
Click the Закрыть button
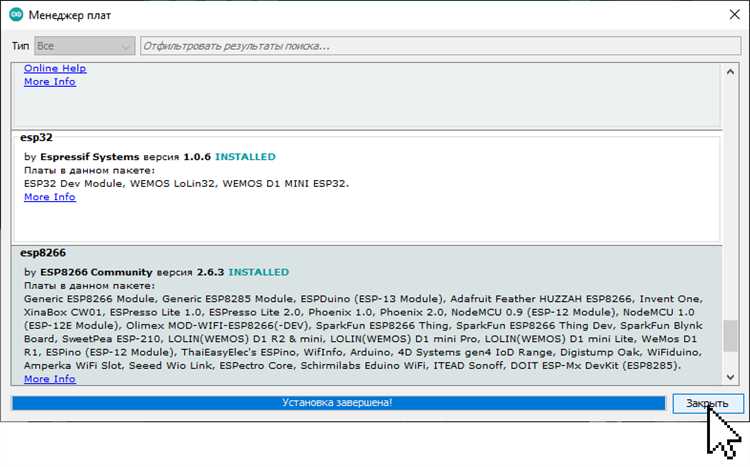coord(708,403)
